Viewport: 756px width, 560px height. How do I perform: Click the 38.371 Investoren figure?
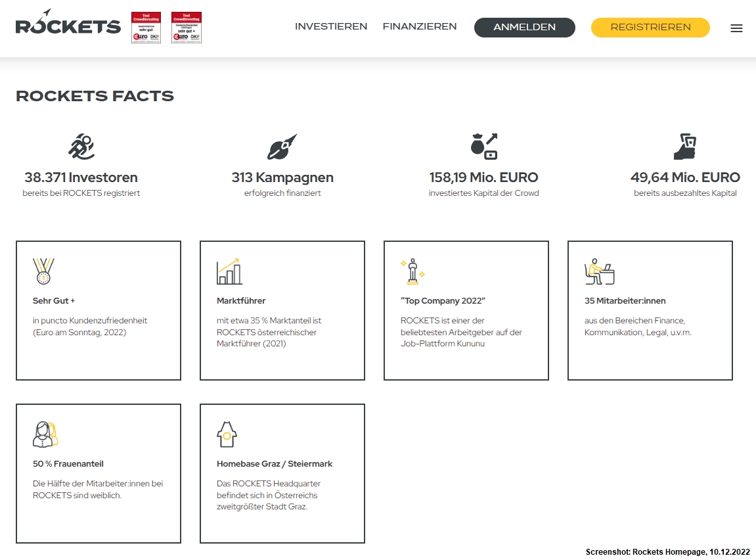(x=81, y=177)
